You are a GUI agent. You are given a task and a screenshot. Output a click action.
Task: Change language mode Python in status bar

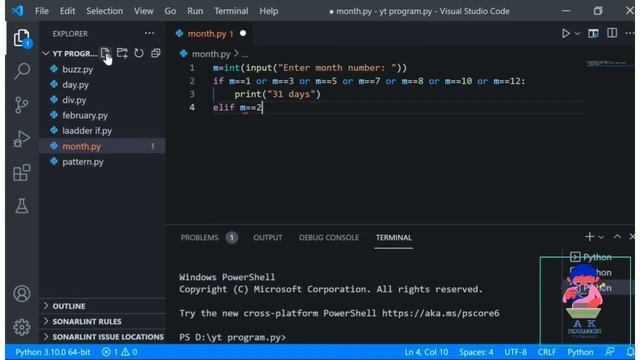click(x=580, y=352)
